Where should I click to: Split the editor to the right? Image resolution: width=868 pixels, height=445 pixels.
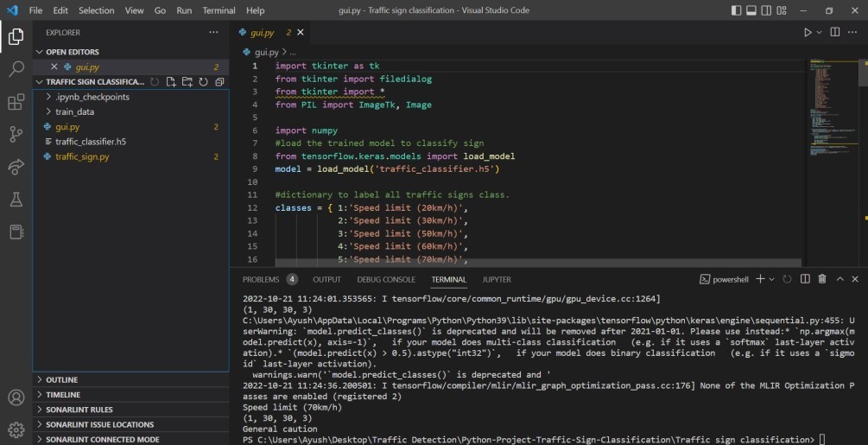835,32
